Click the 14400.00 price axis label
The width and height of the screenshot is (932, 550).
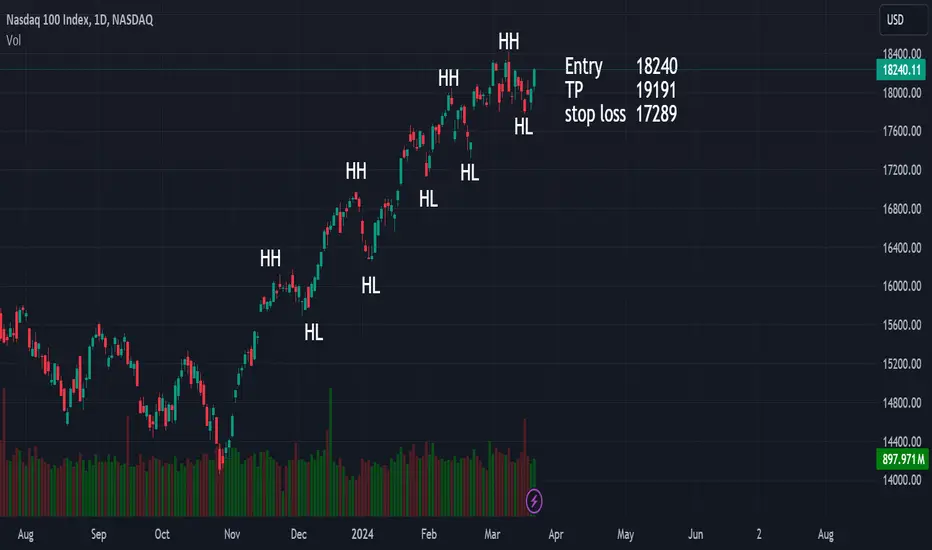click(x=902, y=442)
